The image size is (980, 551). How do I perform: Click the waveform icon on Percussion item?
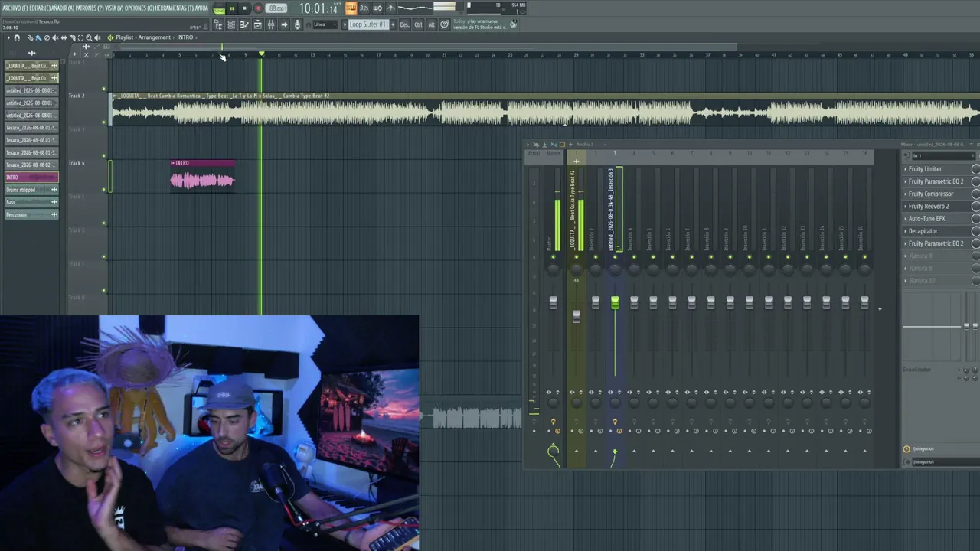[x=54, y=214]
